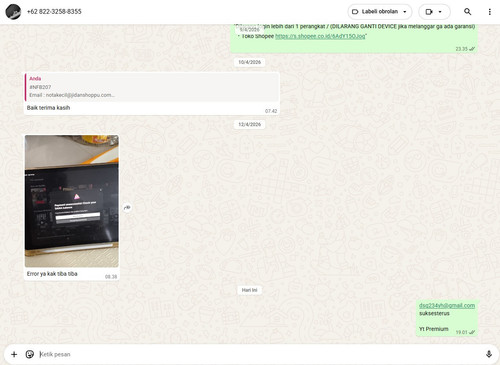500x365 pixels.
Task: Open the dsq234yh@gmail.com email link
Action: 447,306
